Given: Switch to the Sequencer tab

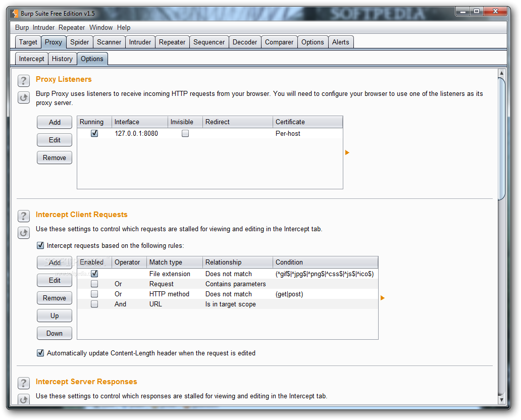Looking at the screenshot, I should pos(209,42).
